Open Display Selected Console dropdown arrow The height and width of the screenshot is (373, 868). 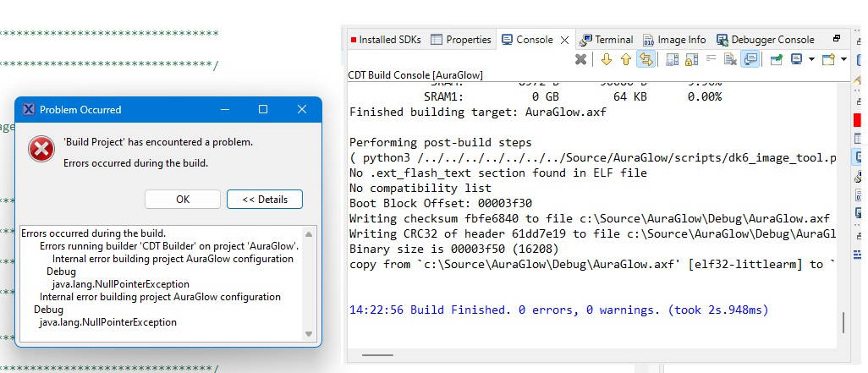tap(811, 59)
